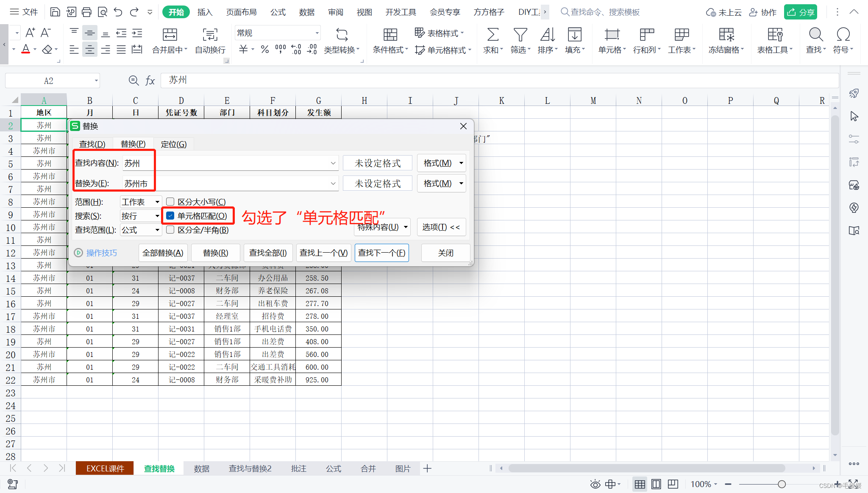
Task: Open the 数据 sheet tab
Action: [x=202, y=468]
